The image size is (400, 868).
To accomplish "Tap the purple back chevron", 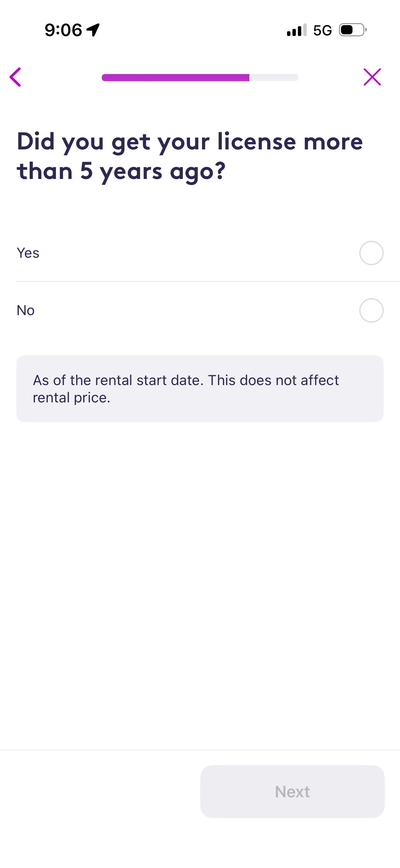I will point(15,77).
